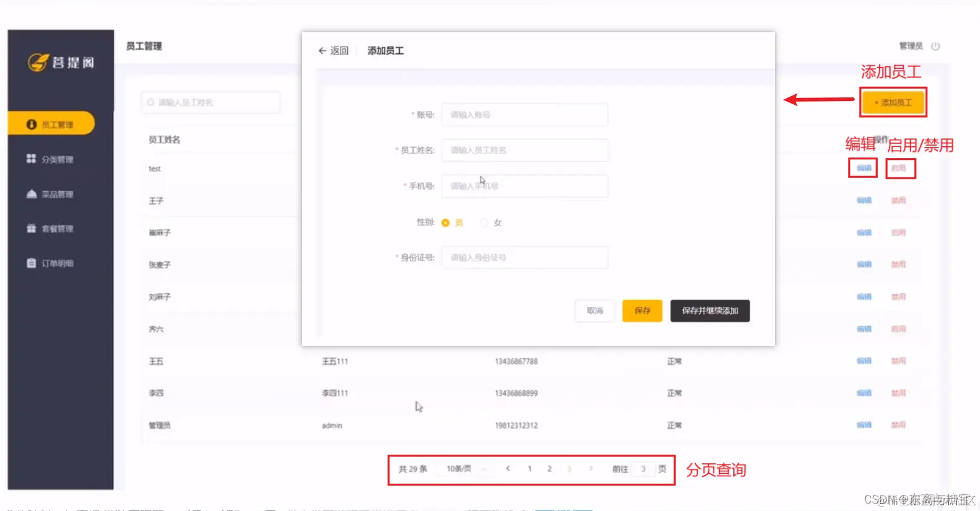Click the 菩提阁 logo
The width and height of the screenshot is (980, 511).
61,62
